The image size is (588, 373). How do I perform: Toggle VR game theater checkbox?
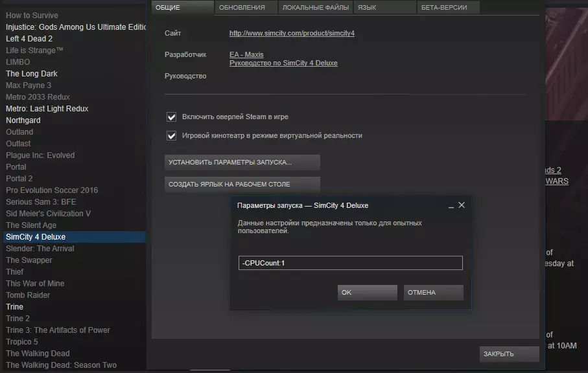tap(171, 135)
